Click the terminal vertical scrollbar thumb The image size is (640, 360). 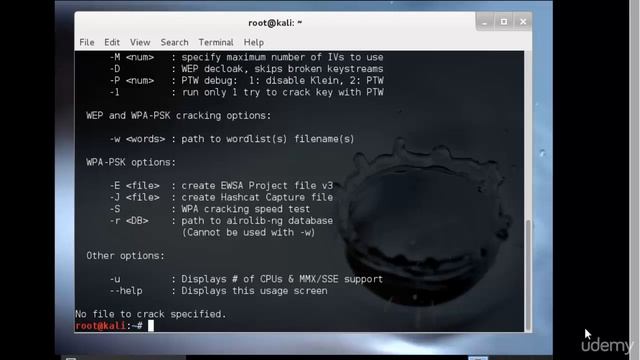[528, 275]
